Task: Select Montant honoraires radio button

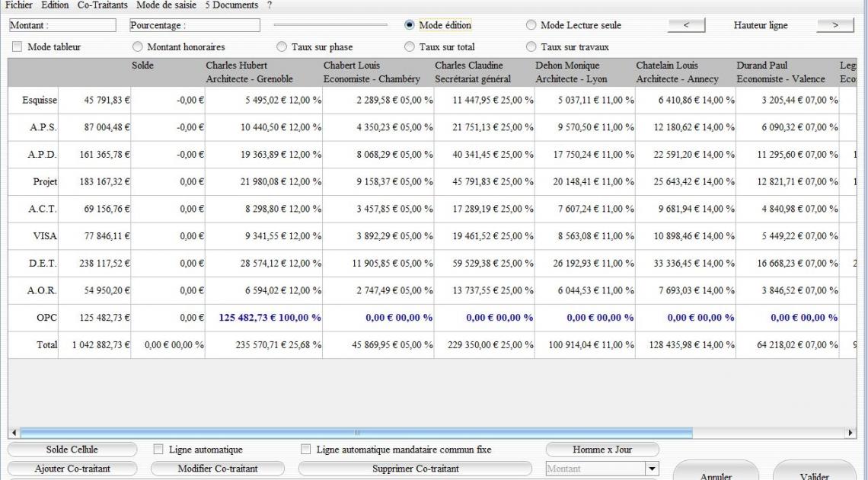Action: 137,46
